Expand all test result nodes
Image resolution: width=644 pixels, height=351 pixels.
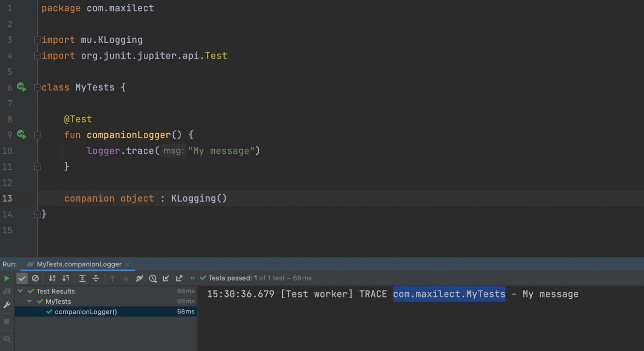82,278
